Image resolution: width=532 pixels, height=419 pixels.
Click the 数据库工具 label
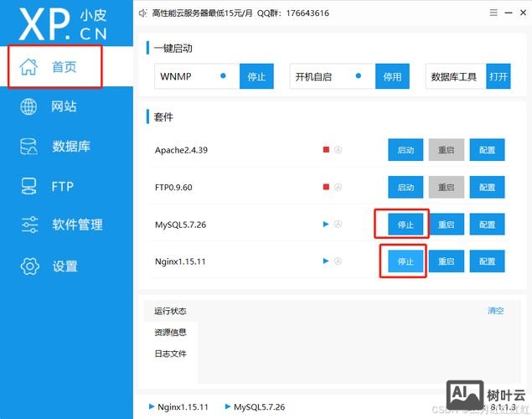coord(454,76)
